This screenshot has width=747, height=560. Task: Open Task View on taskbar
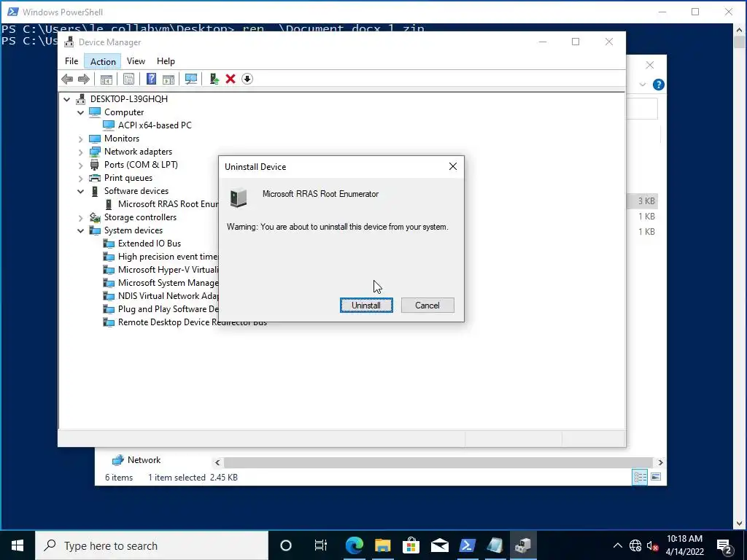click(x=321, y=545)
